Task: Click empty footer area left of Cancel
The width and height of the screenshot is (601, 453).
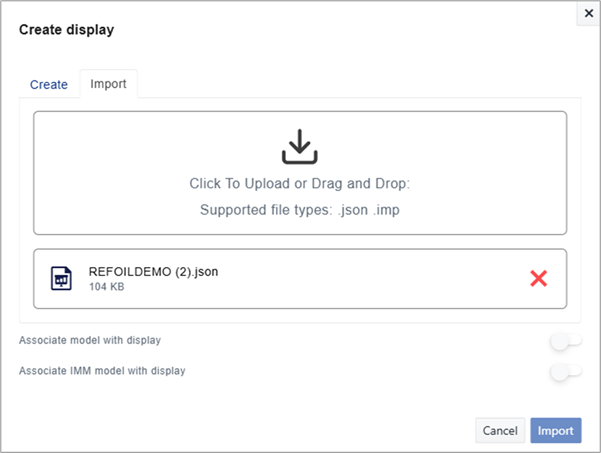Action: [250, 430]
